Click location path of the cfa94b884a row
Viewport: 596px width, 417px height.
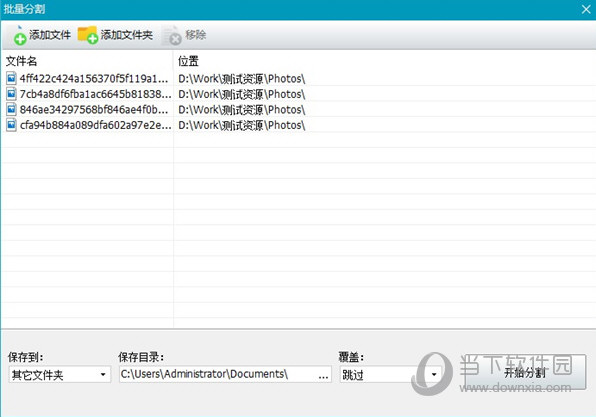coord(242,125)
